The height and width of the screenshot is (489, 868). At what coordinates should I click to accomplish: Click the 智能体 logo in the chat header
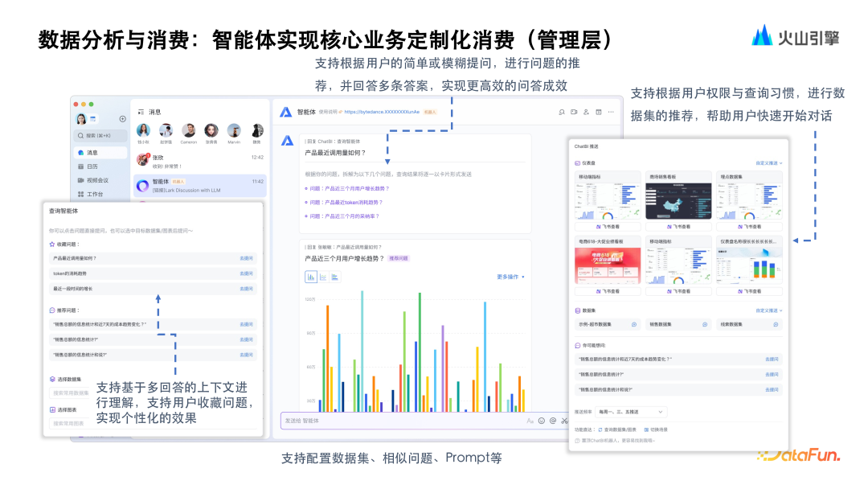pyautogui.click(x=285, y=113)
